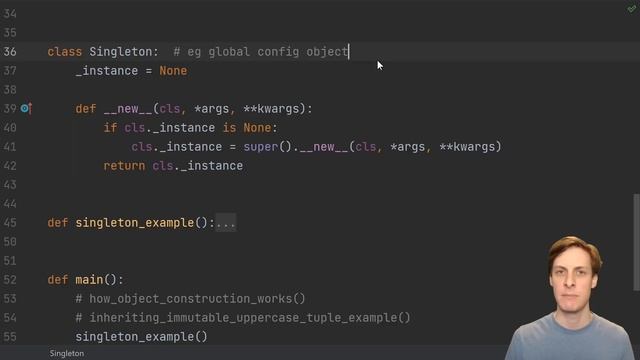Click the override gutter icon on line 39
Screen dimensions: 640x360
pos(26,109)
